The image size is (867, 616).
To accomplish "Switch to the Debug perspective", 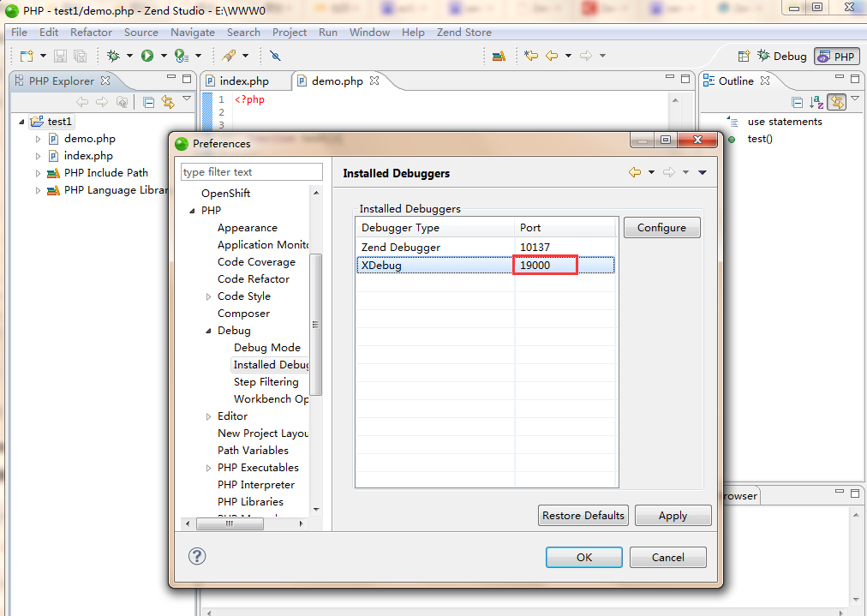I will [782, 56].
